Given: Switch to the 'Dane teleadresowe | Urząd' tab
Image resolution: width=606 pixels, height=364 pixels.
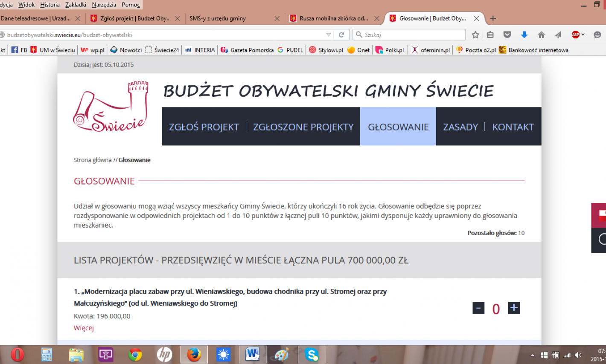Looking at the screenshot, I should (x=41, y=18).
